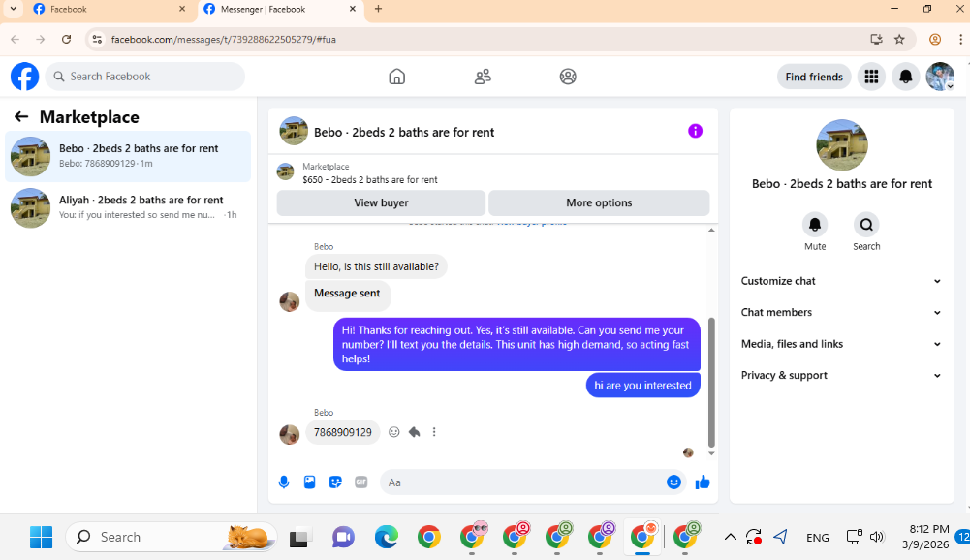Open the Groups icon in top navigation
Viewport: 970px width, 560px height.
tap(568, 77)
